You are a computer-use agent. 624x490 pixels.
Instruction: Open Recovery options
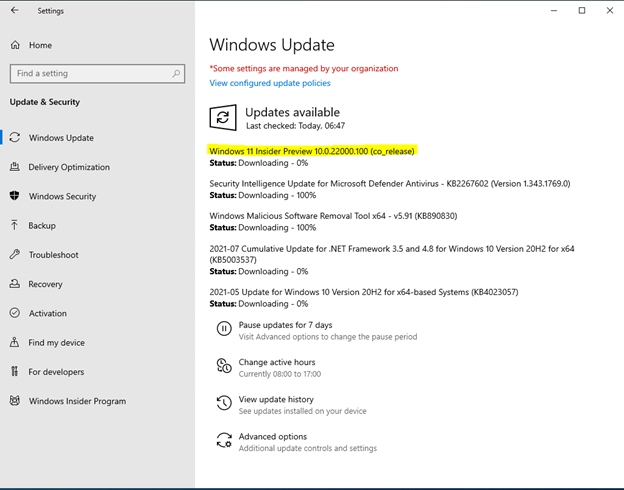click(x=45, y=284)
